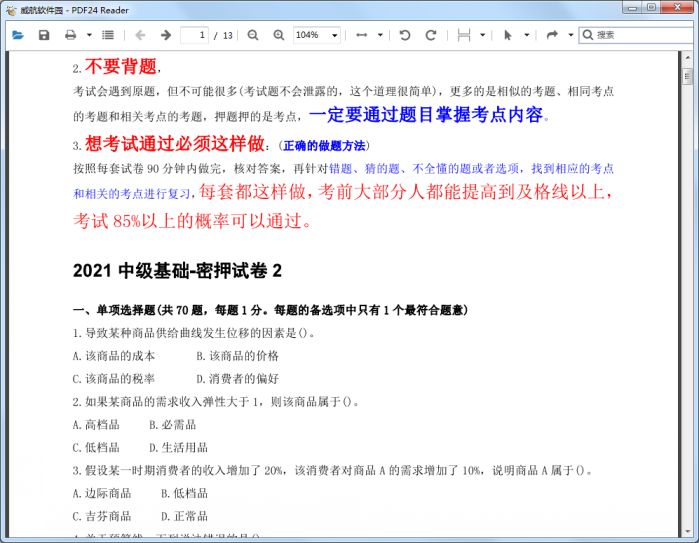This screenshot has width=699, height=543.
Task: Select the page layout mode icon
Action: pyautogui.click(x=464, y=35)
